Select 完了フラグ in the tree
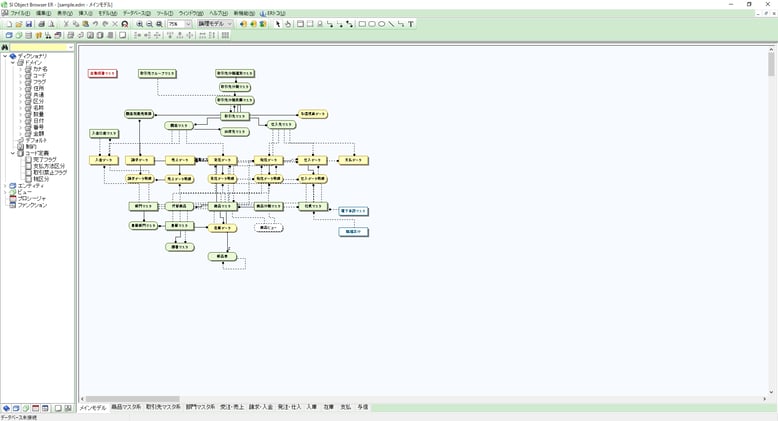This screenshot has height=421, width=778. click(x=46, y=159)
